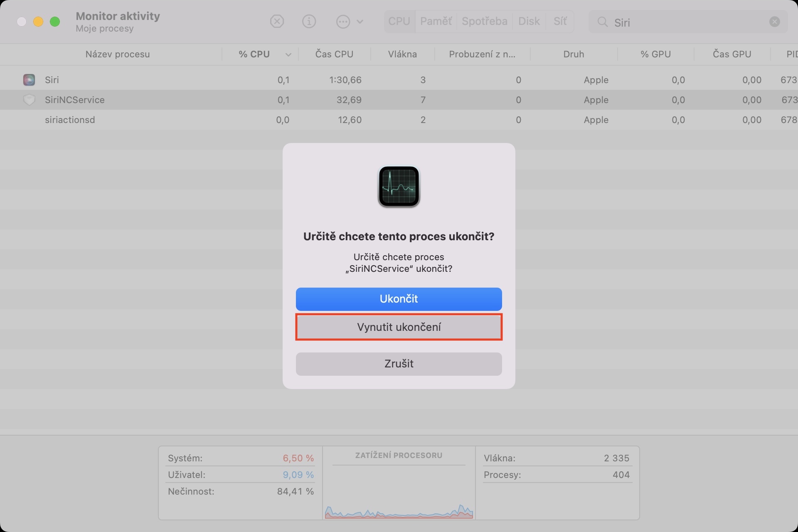Toggle the % CPU sort order chevron
798x532 pixels.
click(288, 54)
